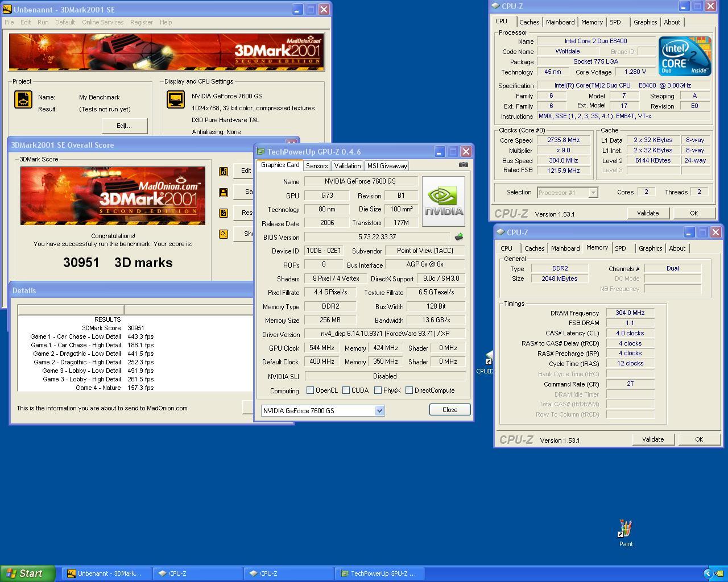The height and width of the screenshot is (582, 728).
Task: Click the GPU Clock 544 MHz value
Action: pyautogui.click(x=322, y=348)
